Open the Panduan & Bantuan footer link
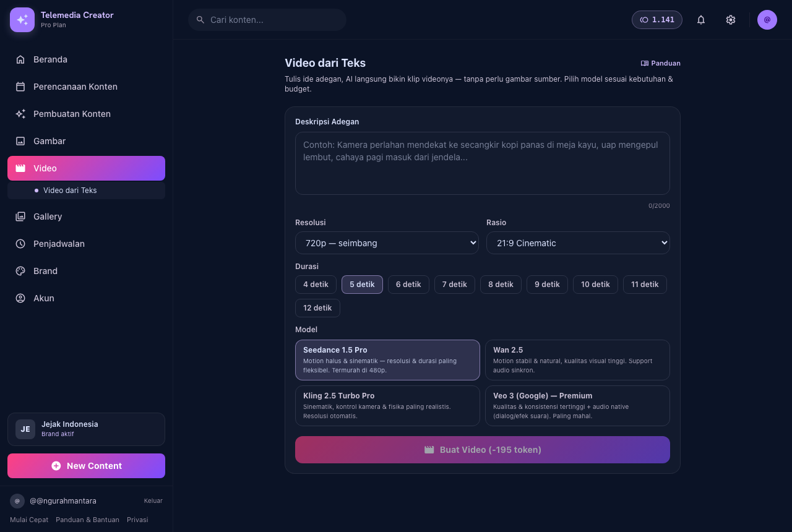Screen dimensions: 792x532 tap(87, 520)
